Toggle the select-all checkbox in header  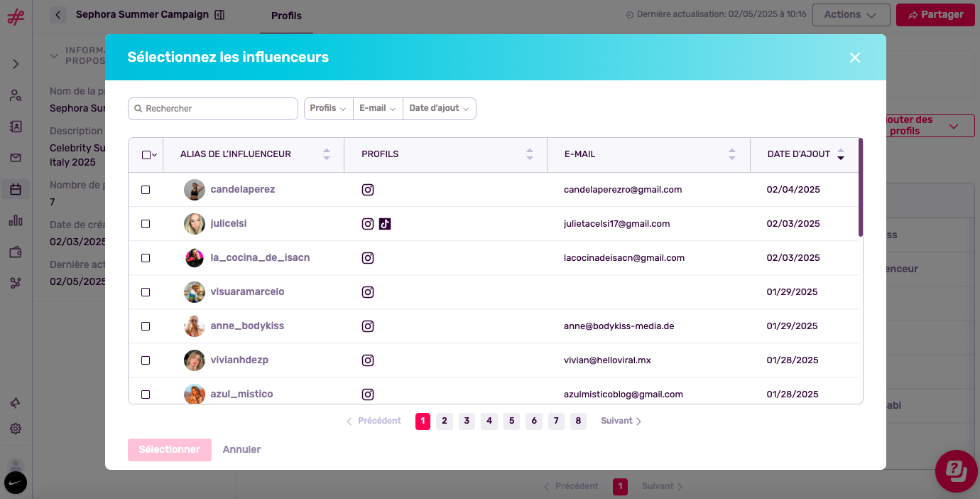(146, 155)
